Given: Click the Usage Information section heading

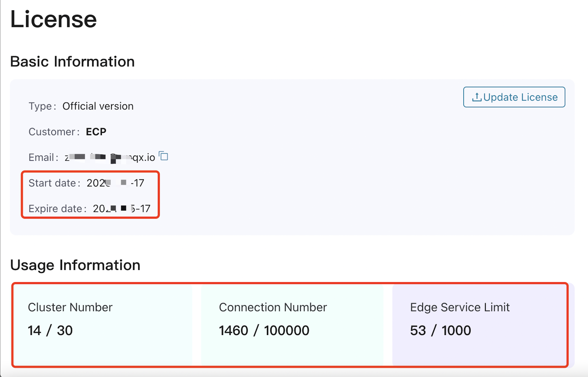Looking at the screenshot, I should (75, 265).
